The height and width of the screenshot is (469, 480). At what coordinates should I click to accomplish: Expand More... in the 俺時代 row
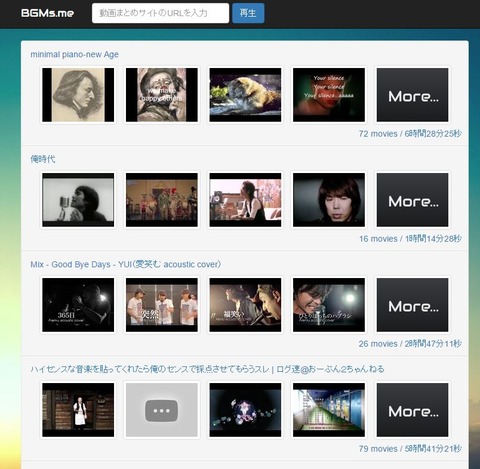coord(413,200)
